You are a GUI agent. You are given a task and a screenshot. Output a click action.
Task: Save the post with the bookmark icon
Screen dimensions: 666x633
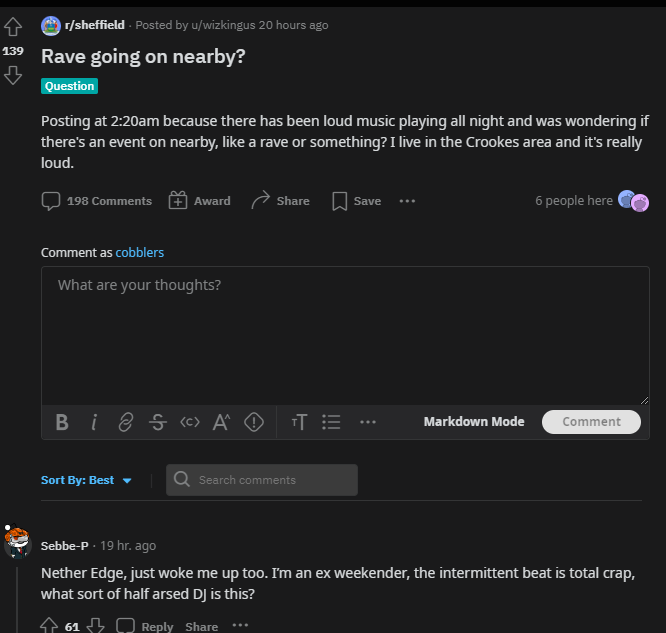pos(356,201)
